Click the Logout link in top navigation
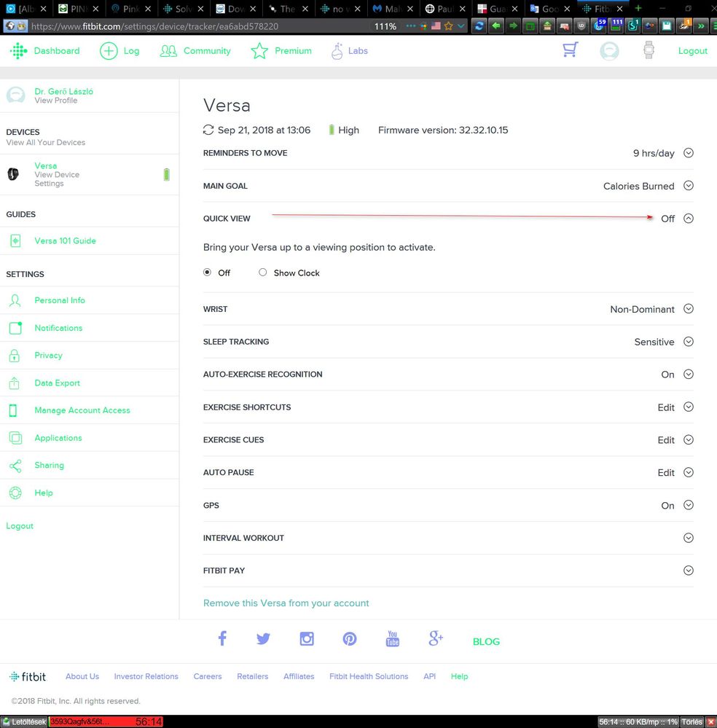The height and width of the screenshot is (728, 717). (x=693, y=51)
